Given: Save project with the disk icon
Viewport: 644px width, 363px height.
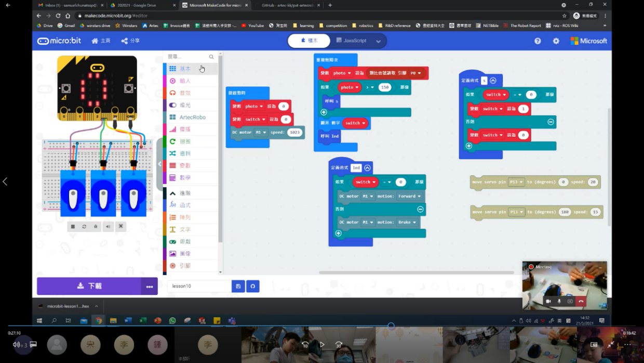Looking at the screenshot, I should (238, 286).
